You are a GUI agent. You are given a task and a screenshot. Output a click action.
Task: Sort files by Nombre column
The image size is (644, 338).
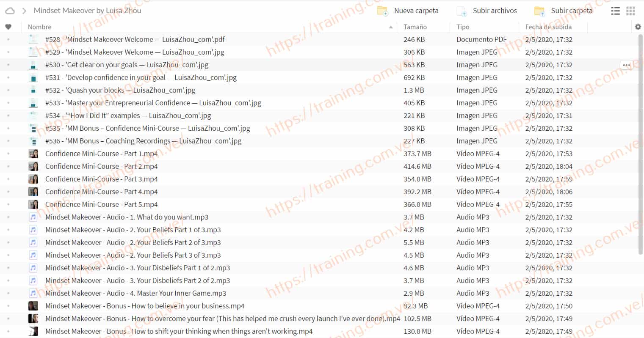pyautogui.click(x=39, y=27)
